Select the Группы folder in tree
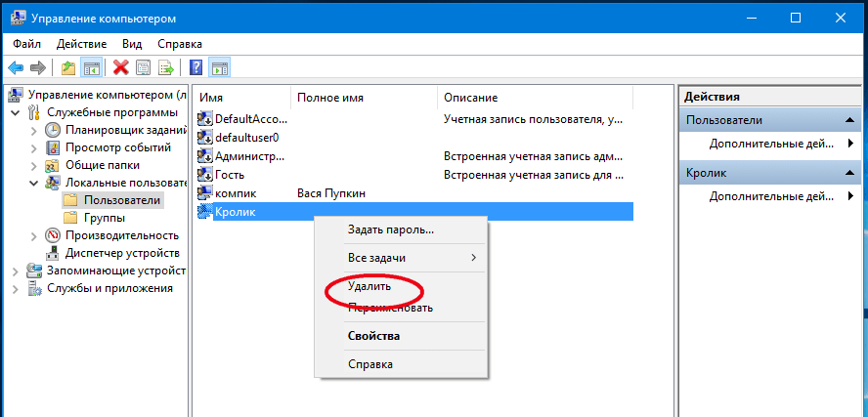This screenshot has width=868, height=417. coord(104,218)
